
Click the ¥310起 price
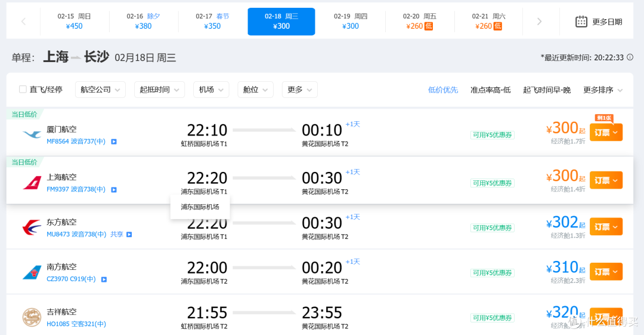coord(565,268)
